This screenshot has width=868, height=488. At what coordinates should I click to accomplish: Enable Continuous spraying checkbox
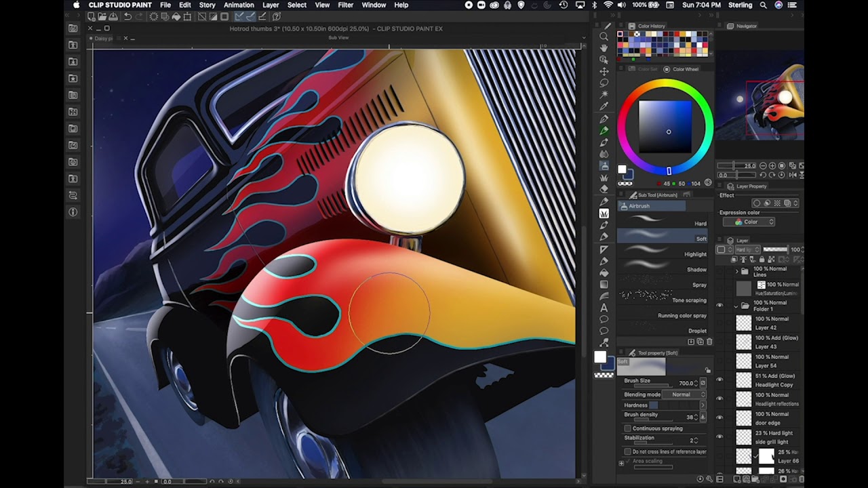[x=628, y=428]
